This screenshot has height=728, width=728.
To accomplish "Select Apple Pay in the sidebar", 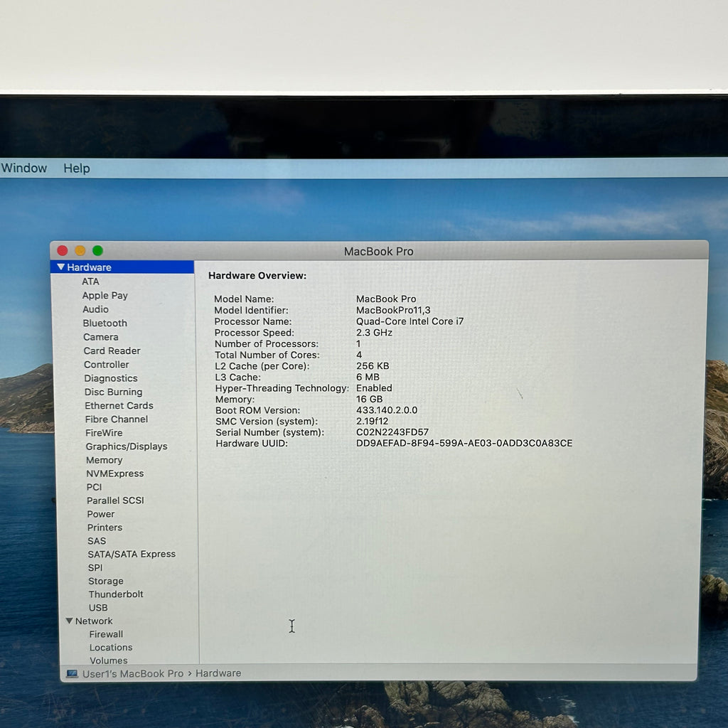I will [x=105, y=295].
